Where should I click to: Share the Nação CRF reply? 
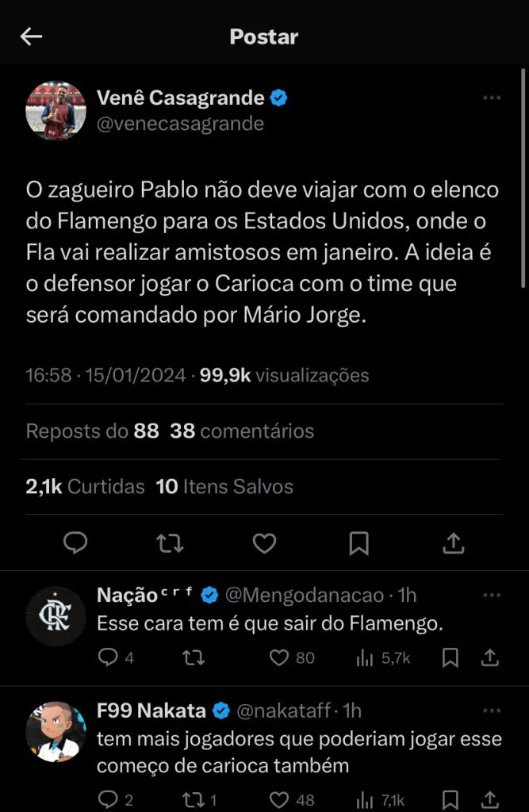click(x=490, y=657)
